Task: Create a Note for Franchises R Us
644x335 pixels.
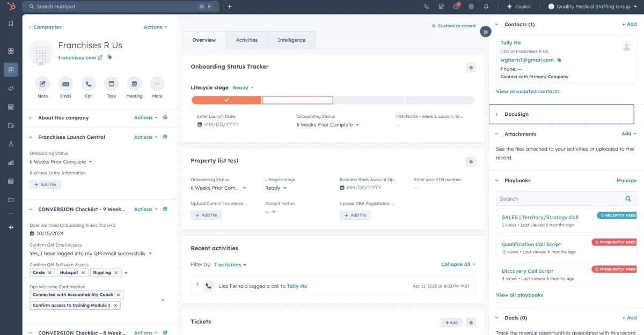Action: click(43, 84)
